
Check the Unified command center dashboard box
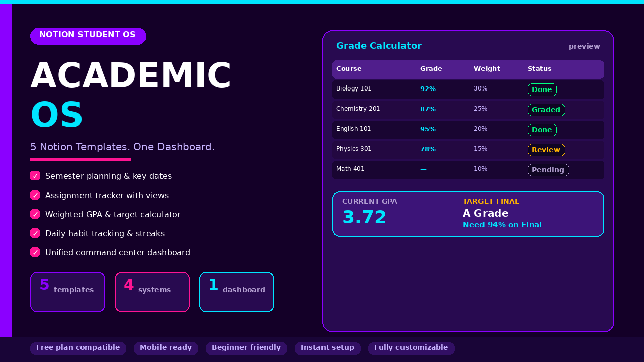[x=35, y=252]
